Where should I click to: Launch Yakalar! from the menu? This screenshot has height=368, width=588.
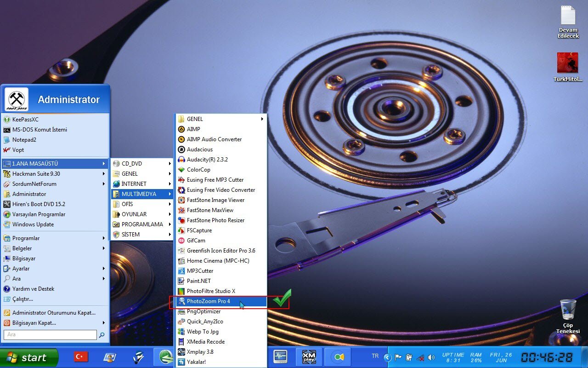pos(221,362)
